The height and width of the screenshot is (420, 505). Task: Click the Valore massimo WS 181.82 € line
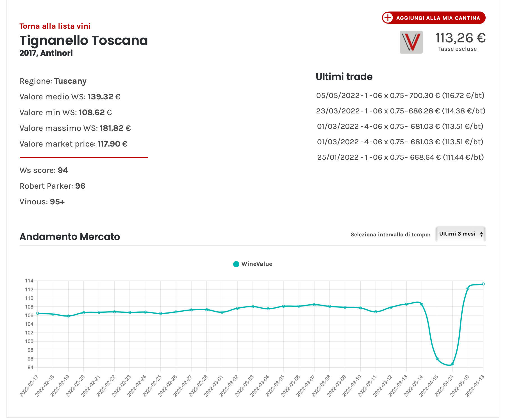pos(75,128)
